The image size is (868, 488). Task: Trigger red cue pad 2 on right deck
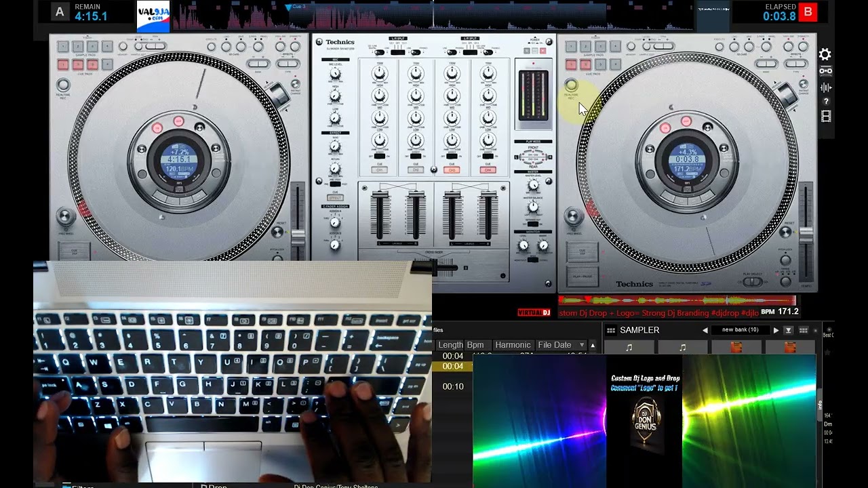[x=586, y=64]
